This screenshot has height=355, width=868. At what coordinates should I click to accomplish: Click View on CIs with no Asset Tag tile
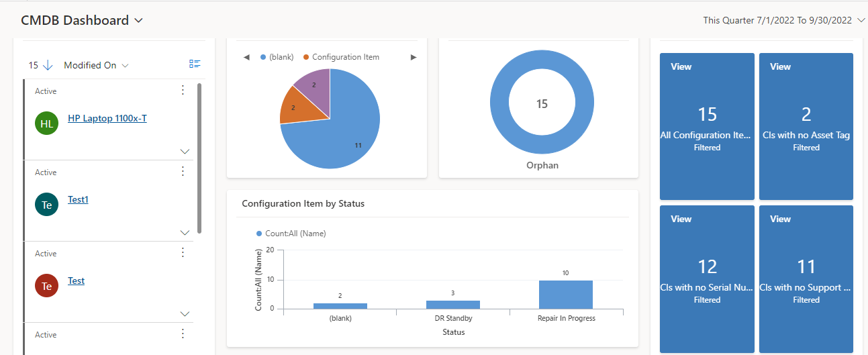click(x=781, y=66)
